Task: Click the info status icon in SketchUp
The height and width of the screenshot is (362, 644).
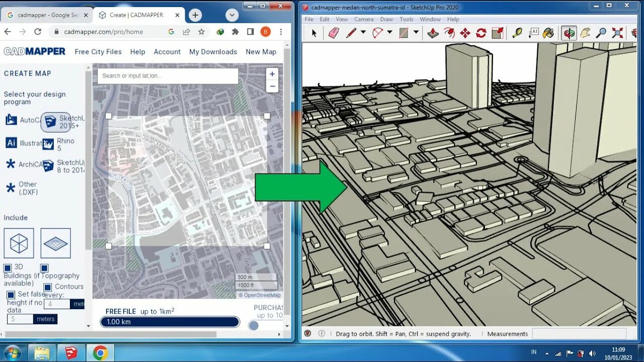Action: (x=321, y=333)
